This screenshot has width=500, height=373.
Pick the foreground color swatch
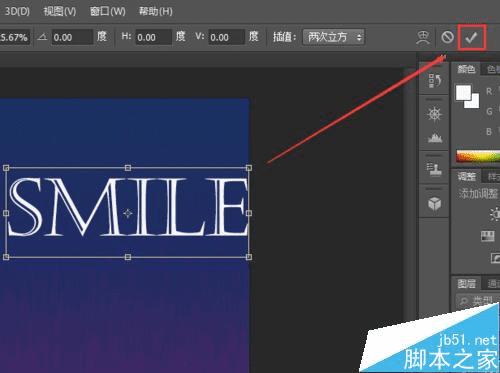click(463, 92)
